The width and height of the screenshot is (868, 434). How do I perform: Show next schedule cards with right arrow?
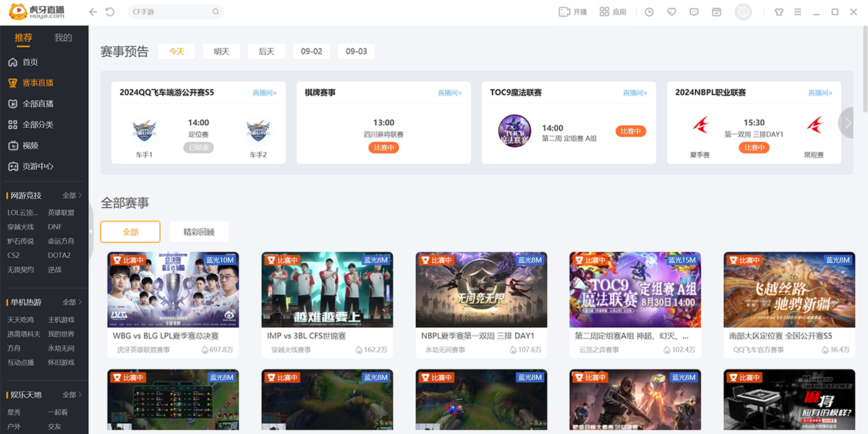click(x=847, y=122)
